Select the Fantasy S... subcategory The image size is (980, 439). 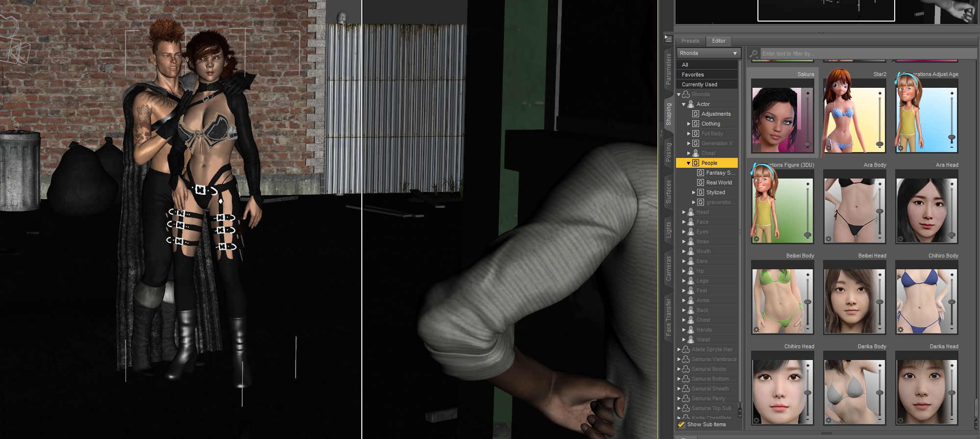(x=716, y=173)
